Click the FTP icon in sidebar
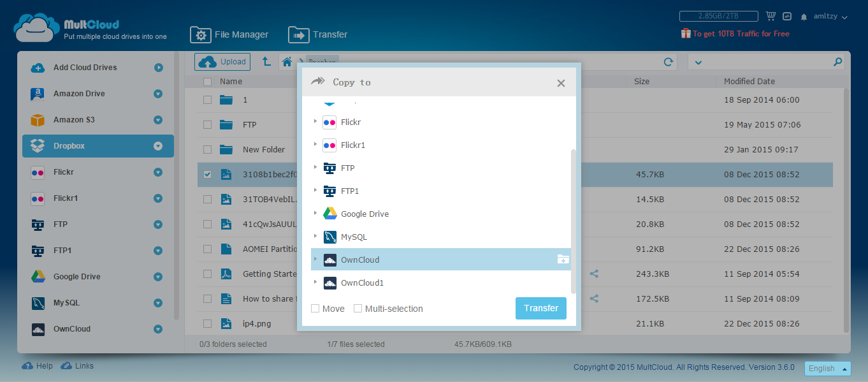Screen dimensions: 868x382 coord(38,224)
